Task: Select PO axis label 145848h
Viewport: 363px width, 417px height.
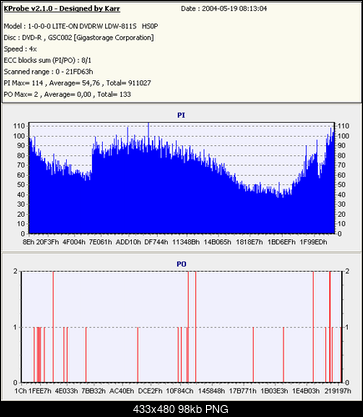Action: [211, 391]
